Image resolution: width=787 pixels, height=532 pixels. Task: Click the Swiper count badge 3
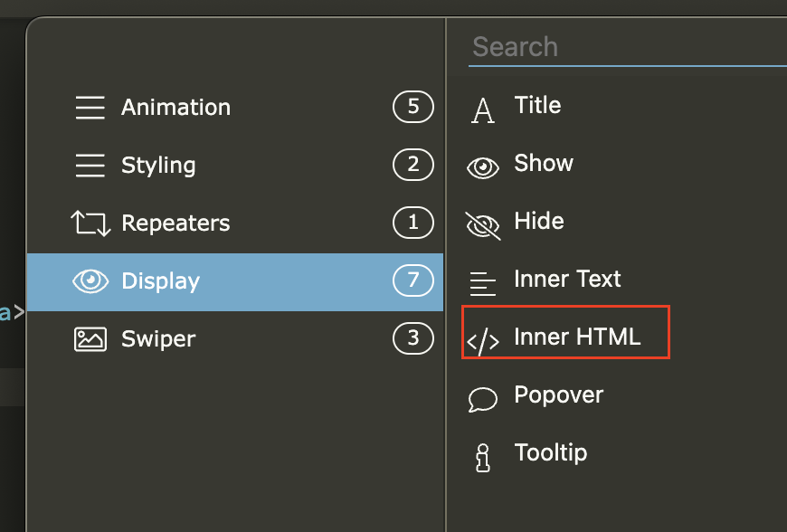click(x=413, y=338)
